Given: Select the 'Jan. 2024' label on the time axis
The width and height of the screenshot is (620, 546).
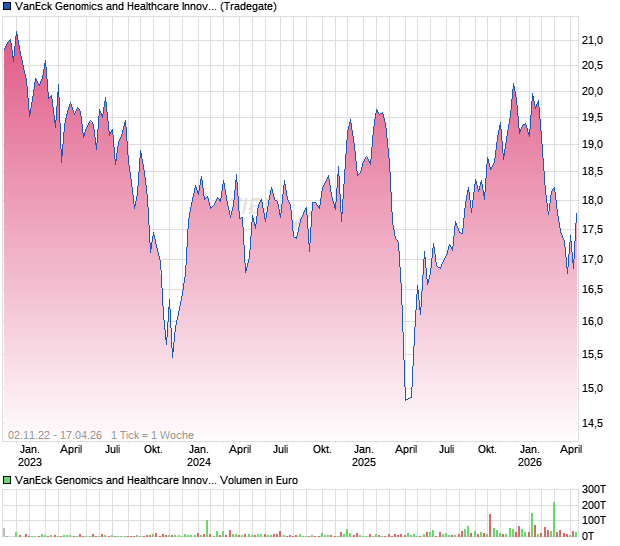Looking at the screenshot, I should pos(198,456).
